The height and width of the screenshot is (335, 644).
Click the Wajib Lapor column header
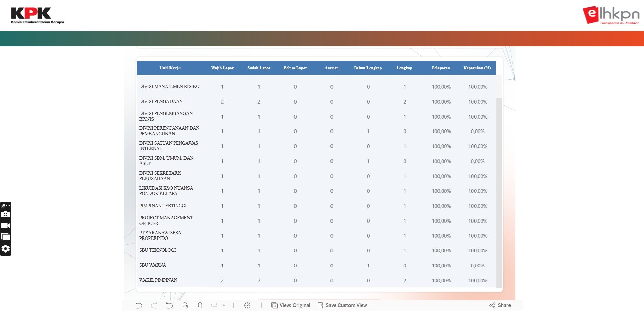[222, 68]
